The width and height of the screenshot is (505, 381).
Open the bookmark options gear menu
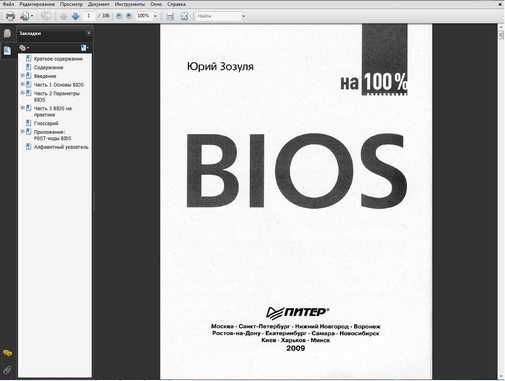[24, 48]
